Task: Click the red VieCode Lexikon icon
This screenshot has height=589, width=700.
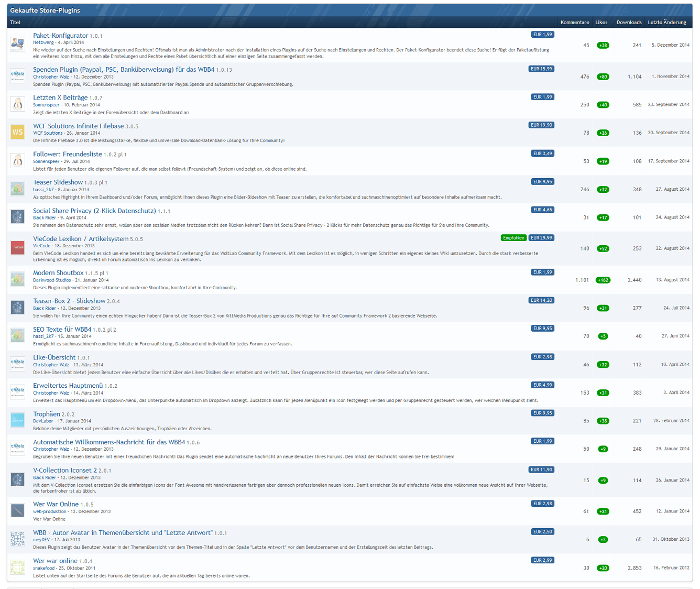Action: coord(18,247)
